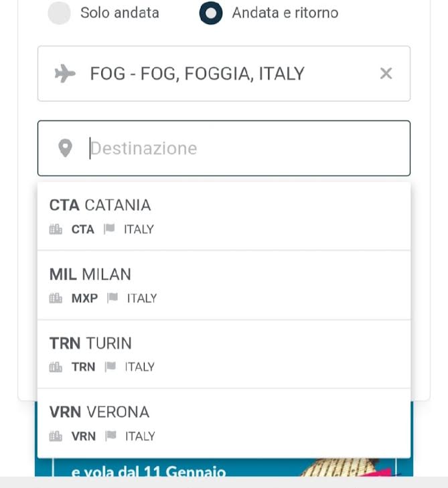Click the city buildings icon beside MXP
The height and width of the screenshot is (488, 448).
(x=56, y=298)
